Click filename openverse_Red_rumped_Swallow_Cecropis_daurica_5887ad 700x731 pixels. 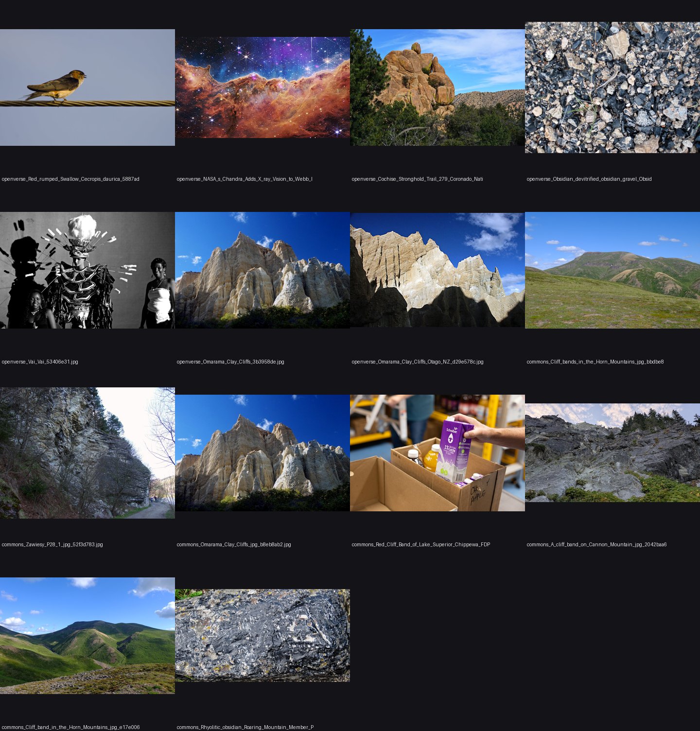point(70,179)
